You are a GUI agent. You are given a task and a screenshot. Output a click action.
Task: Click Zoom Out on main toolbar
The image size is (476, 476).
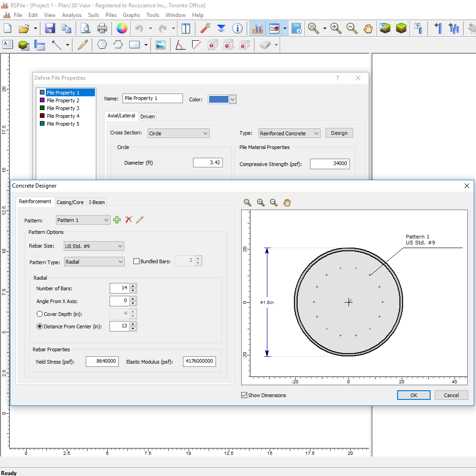point(352,28)
